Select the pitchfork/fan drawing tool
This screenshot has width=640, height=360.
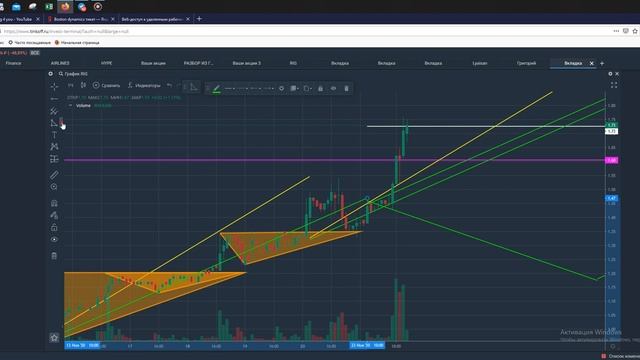click(x=54, y=111)
